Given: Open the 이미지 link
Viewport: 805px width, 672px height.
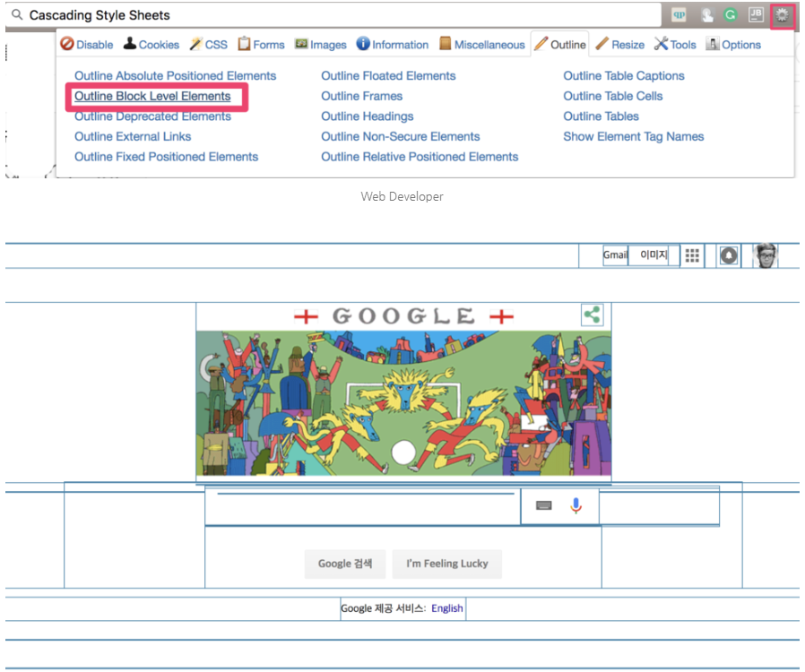Looking at the screenshot, I should tap(654, 255).
